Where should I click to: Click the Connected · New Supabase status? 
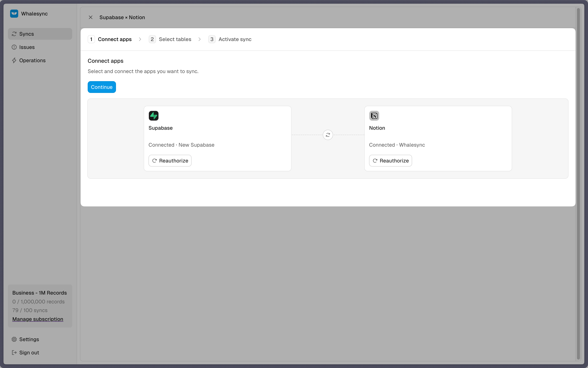coord(181,145)
